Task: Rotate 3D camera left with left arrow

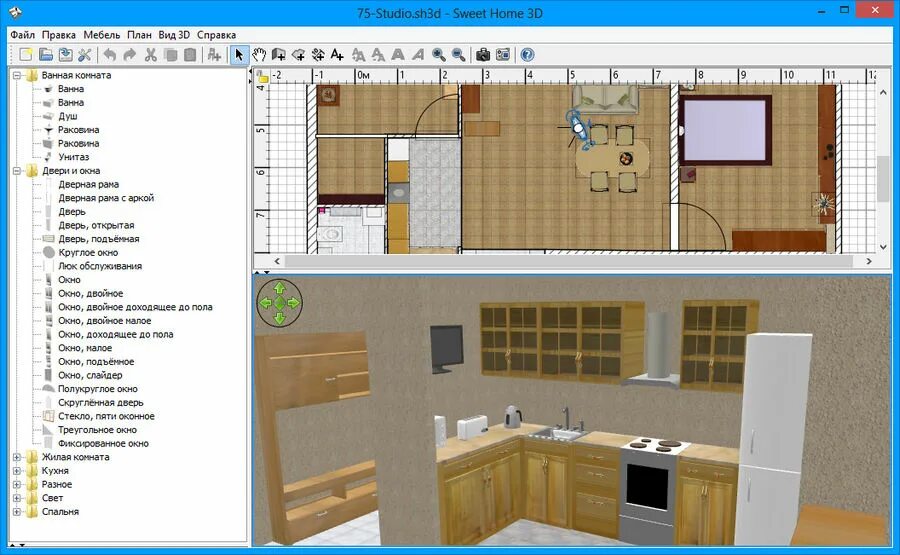Action: (x=265, y=302)
